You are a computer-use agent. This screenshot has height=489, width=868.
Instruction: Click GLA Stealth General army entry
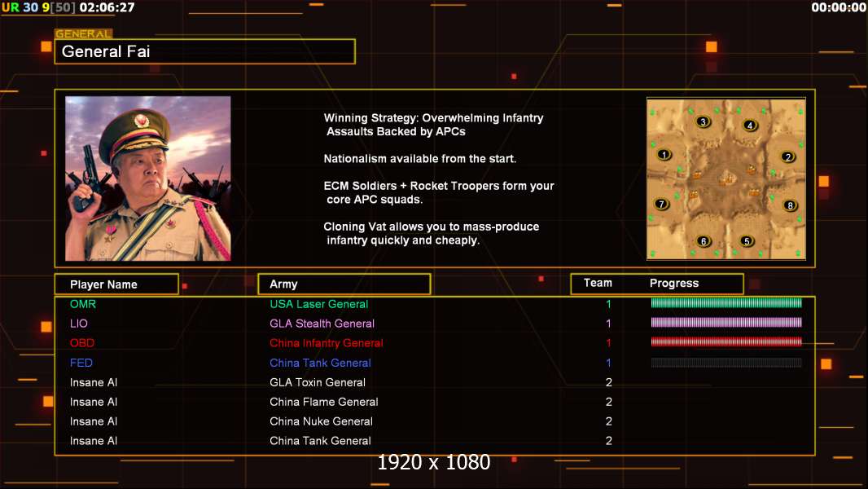click(x=322, y=324)
